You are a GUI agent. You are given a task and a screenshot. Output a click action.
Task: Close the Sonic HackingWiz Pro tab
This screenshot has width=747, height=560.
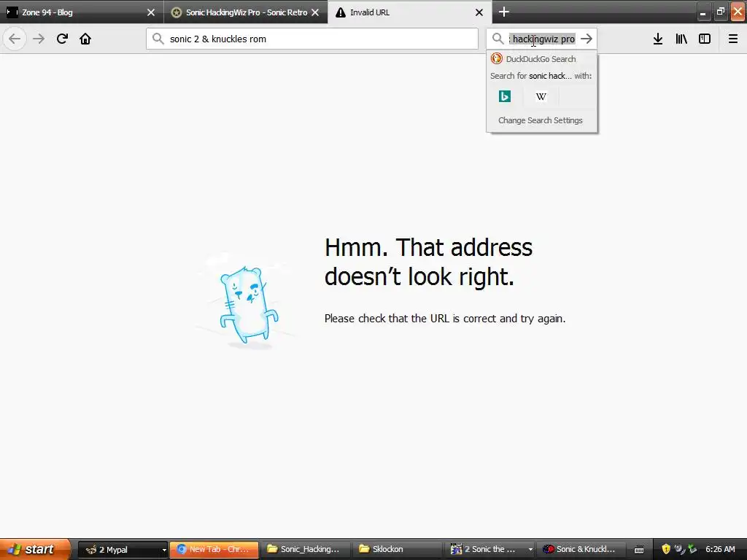(315, 12)
